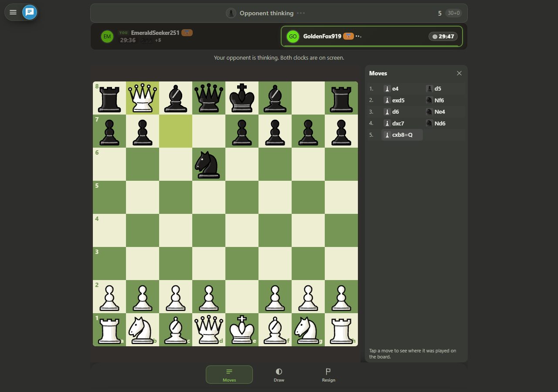Open the chat bubble icon
The image size is (558, 392).
pyautogui.click(x=29, y=12)
